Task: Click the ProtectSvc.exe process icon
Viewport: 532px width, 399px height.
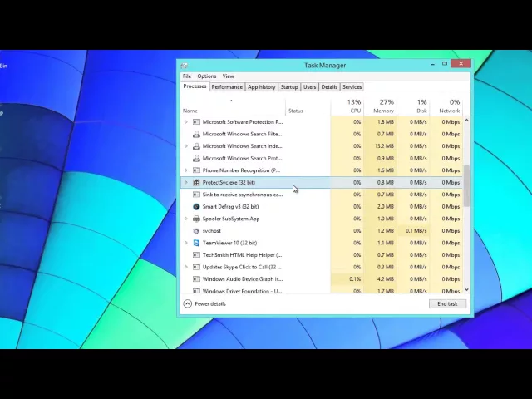Action: click(x=196, y=183)
